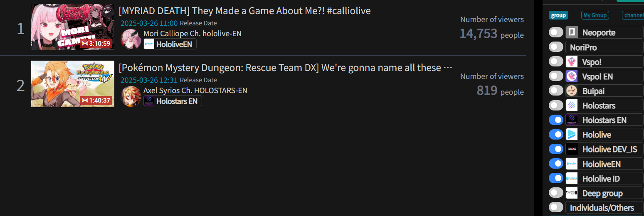
Task: Enable the Individuals/Others toggle
Action: click(x=556, y=207)
